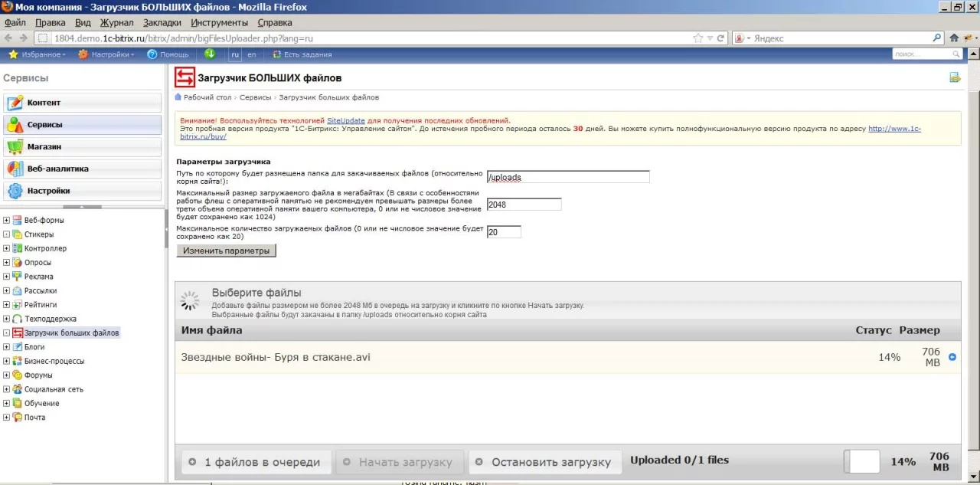Click the /uploads folder path input field
The height and width of the screenshot is (485, 980).
567,177
